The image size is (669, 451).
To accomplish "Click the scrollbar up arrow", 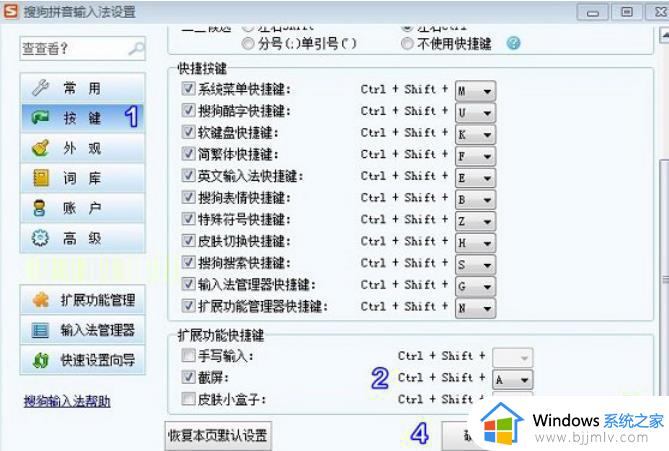I will [664, 35].
